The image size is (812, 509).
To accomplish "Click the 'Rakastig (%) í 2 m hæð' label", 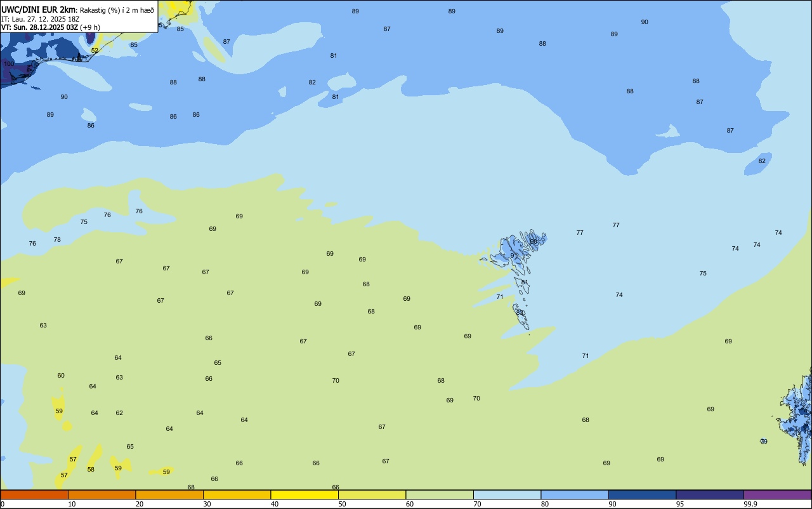I will click(x=117, y=10).
